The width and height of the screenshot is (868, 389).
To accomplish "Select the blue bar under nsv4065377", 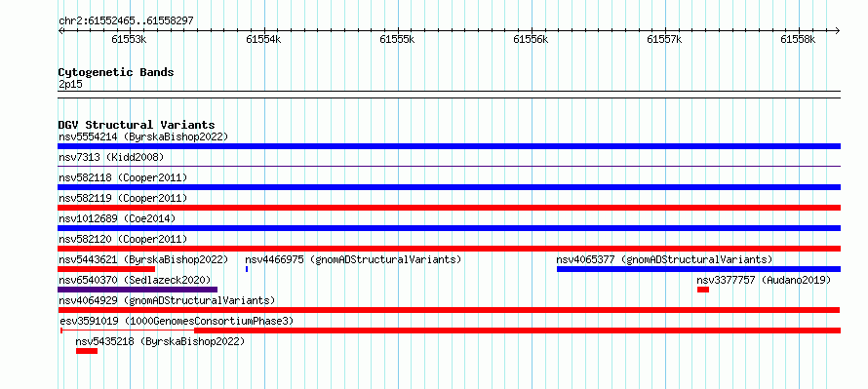I will [x=698, y=269].
